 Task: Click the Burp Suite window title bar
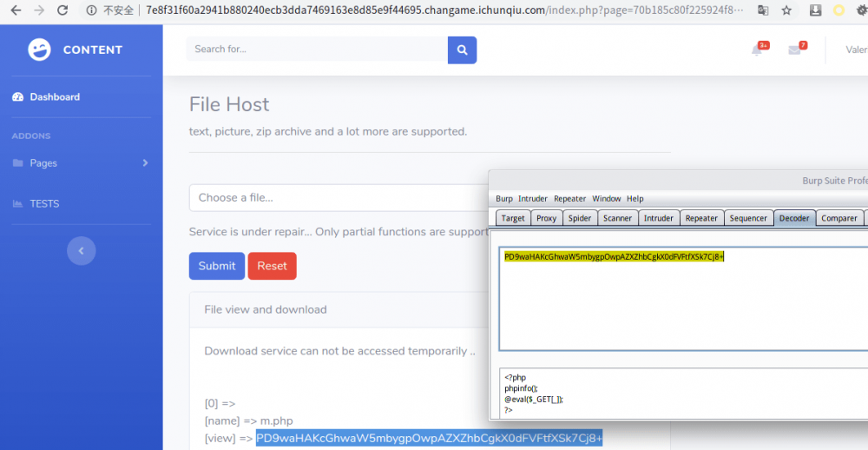pos(678,181)
